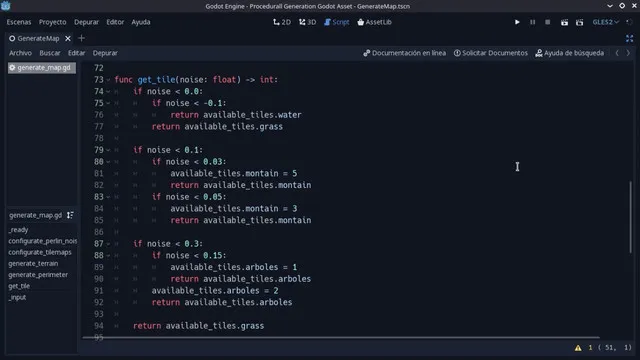The width and height of the screenshot is (640, 360).
Task: Go to next edited script arrow
Action: coord(628,53)
